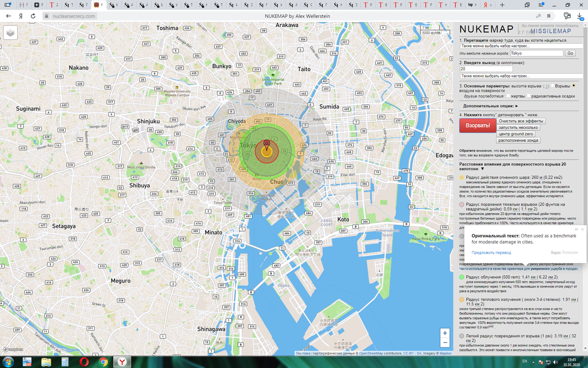
Task: Open EN language indicator in tray
Action: click(x=525, y=361)
